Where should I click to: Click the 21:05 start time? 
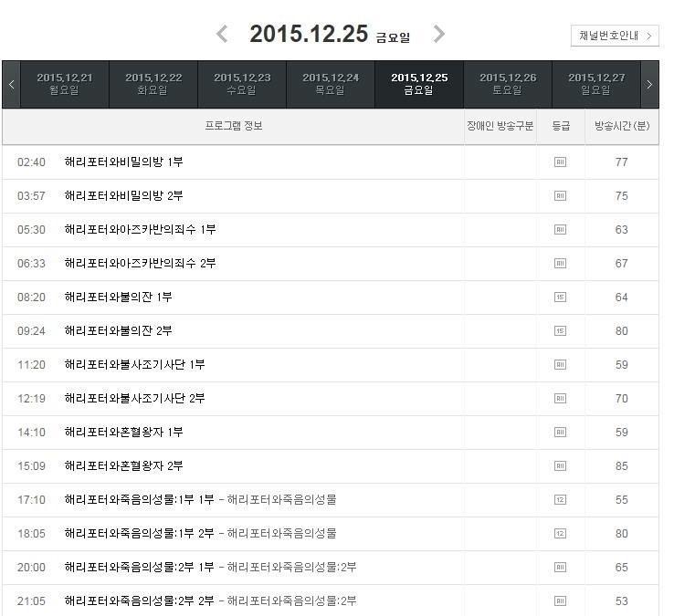[x=31, y=601]
